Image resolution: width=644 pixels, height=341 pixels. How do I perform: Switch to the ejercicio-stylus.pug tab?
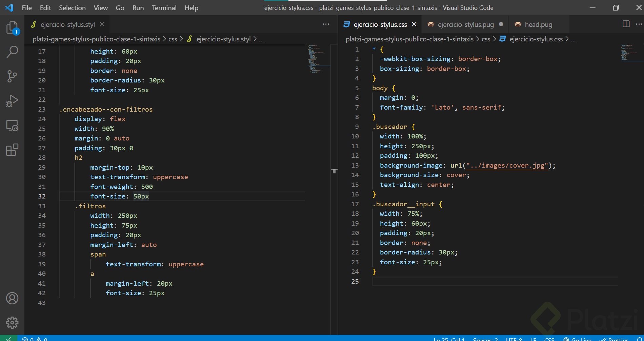click(x=465, y=24)
